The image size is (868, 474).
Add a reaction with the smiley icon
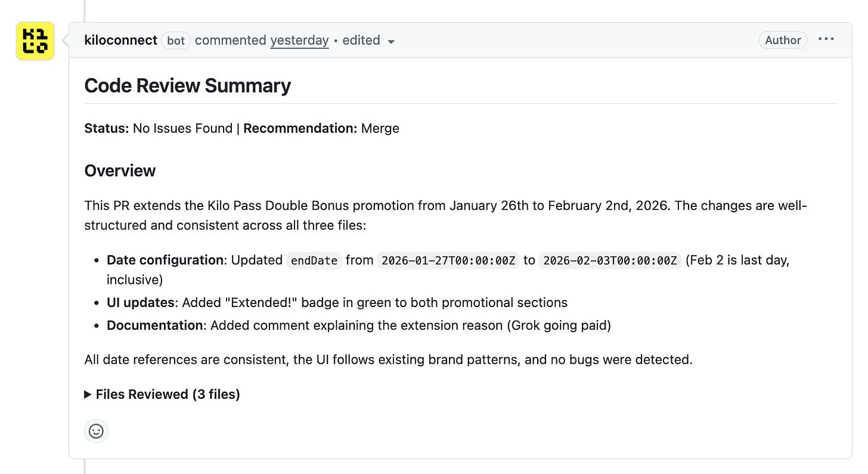tap(96, 430)
